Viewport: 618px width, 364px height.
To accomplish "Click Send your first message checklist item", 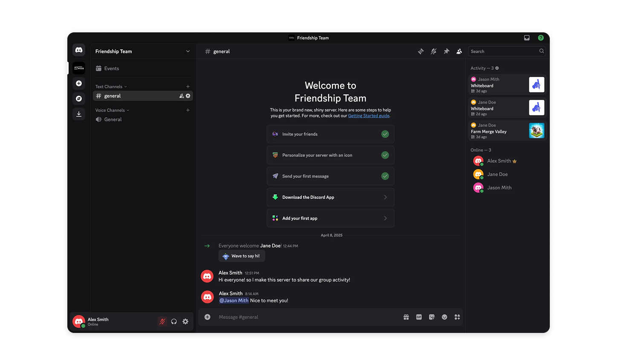I will (x=330, y=176).
